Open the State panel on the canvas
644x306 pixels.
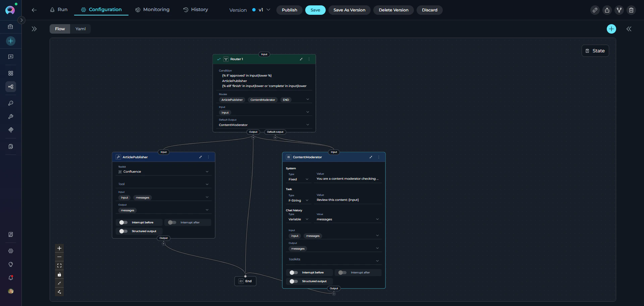pos(595,51)
